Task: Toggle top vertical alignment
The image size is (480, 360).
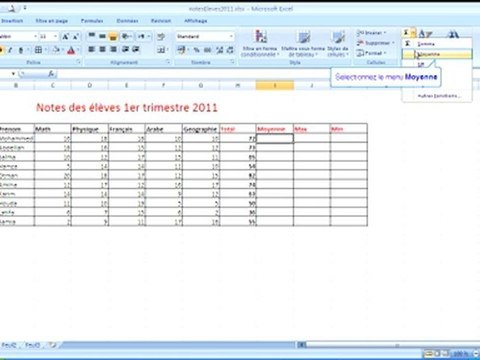Action: coord(92,36)
